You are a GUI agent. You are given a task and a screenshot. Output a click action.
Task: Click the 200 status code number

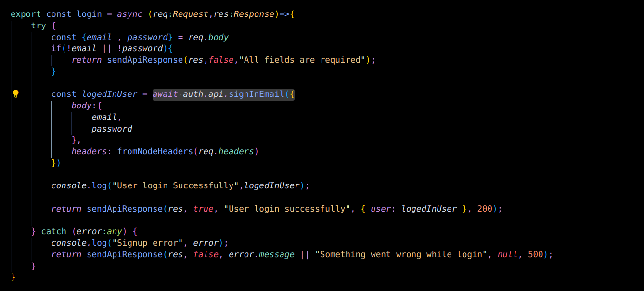coord(485,209)
